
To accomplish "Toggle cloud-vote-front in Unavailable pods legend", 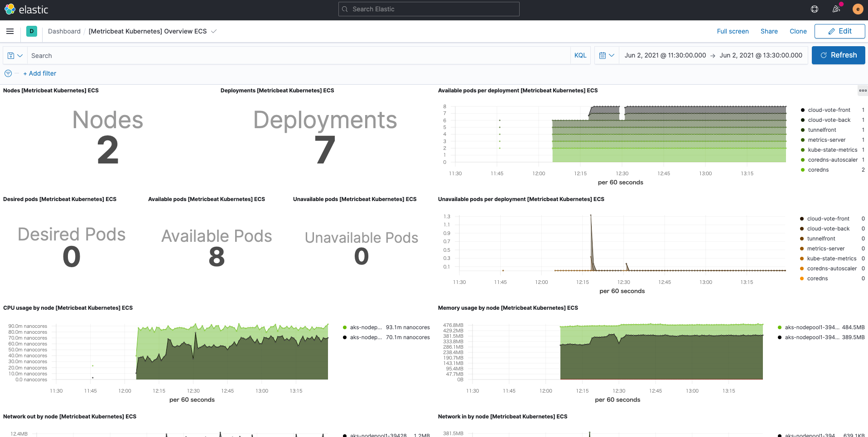I will tap(828, 219).
